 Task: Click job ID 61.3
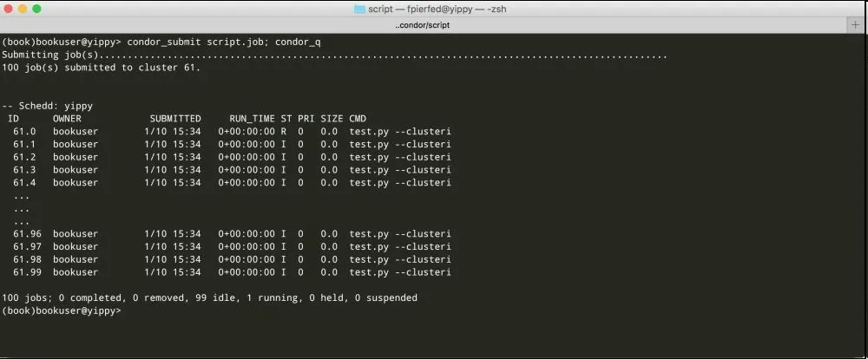[x=24, y=169]
